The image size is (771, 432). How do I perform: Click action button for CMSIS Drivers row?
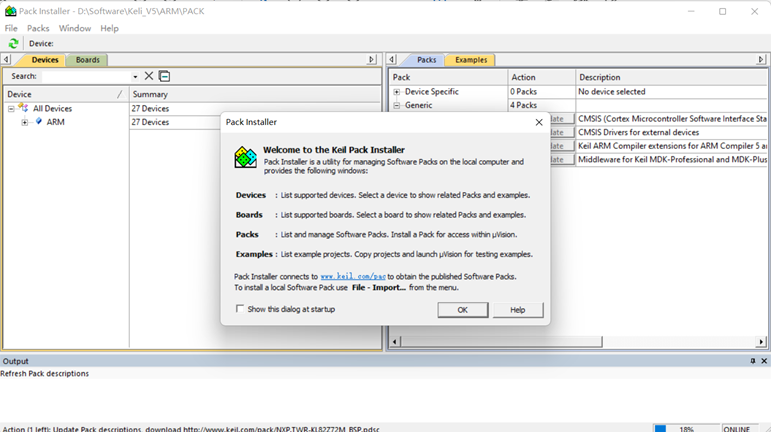coord(562,132)
